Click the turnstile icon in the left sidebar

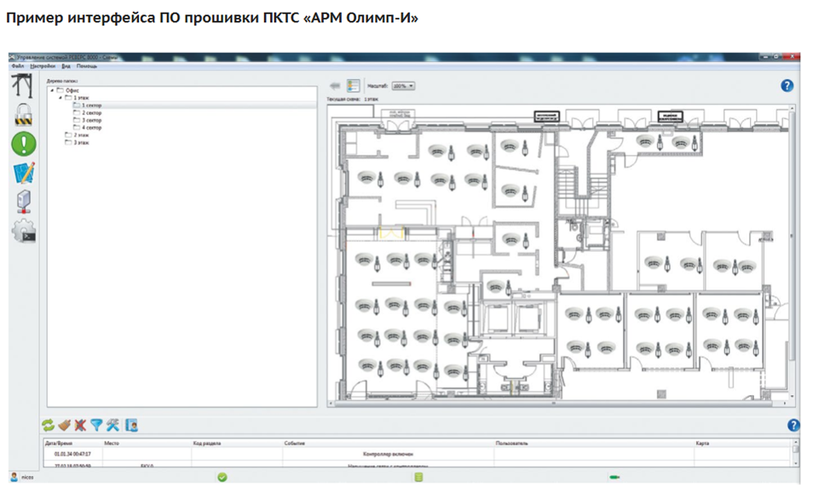[23, 86]
